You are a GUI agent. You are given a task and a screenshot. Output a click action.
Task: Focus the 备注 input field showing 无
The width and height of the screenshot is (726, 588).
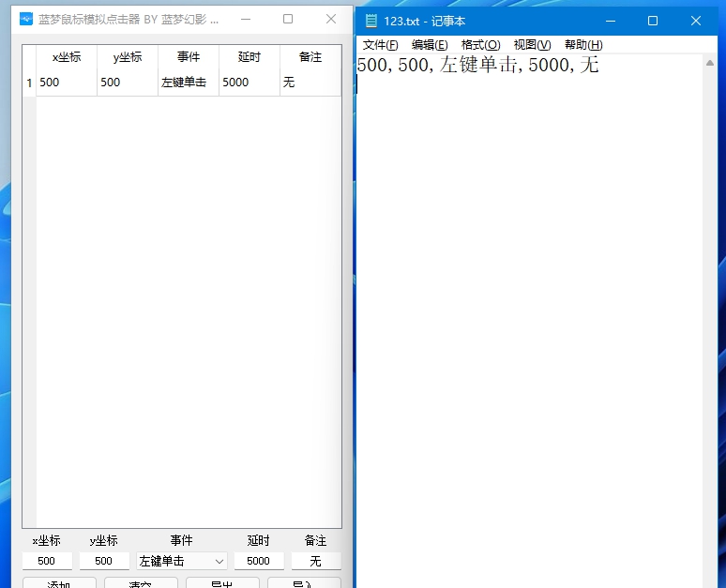316,561
